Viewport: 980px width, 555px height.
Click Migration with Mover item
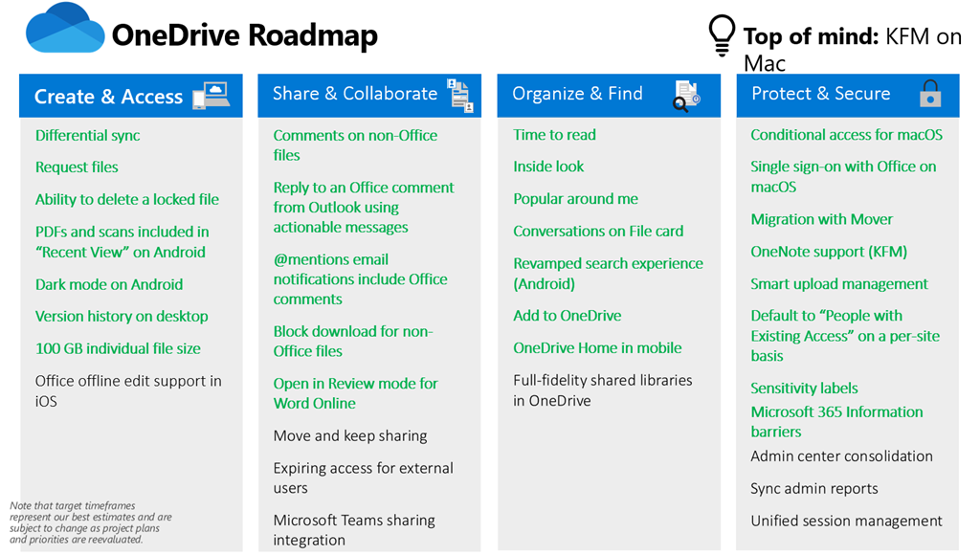point(822,219)
